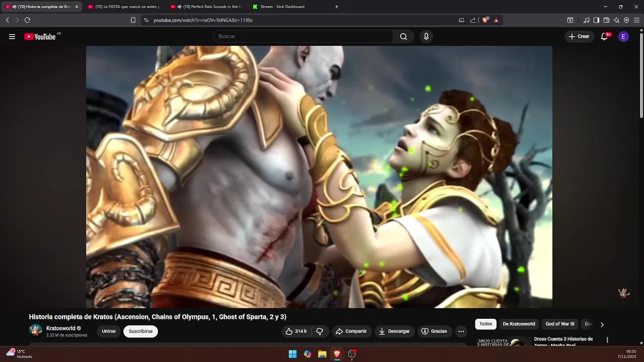644x362 pixels.
Task: Open Brave Shields lion icon
Action: pyautogui.click(x=485, y=20)
